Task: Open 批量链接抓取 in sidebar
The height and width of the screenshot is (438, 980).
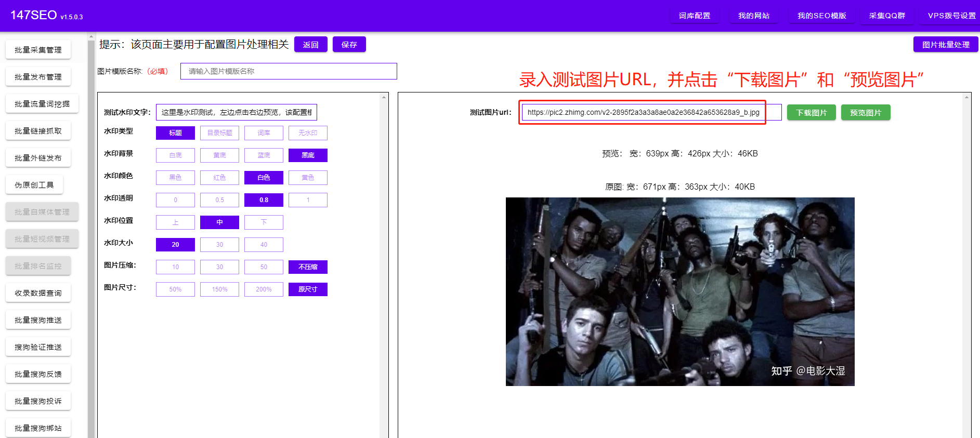Action: (x=38, y=131)
